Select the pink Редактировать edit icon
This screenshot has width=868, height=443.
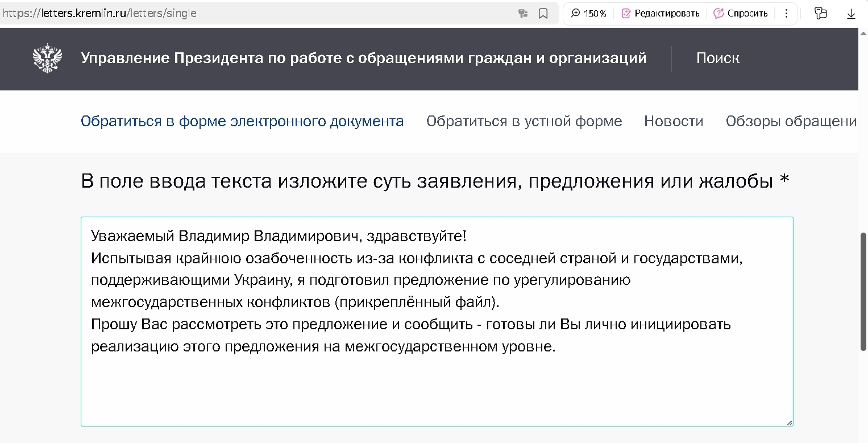(628, 13)
